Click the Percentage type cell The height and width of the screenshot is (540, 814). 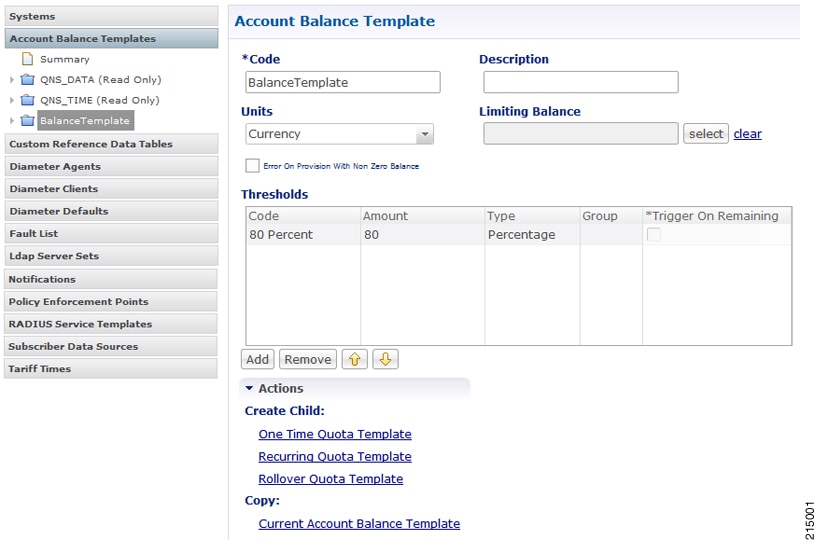pos(533,235)
